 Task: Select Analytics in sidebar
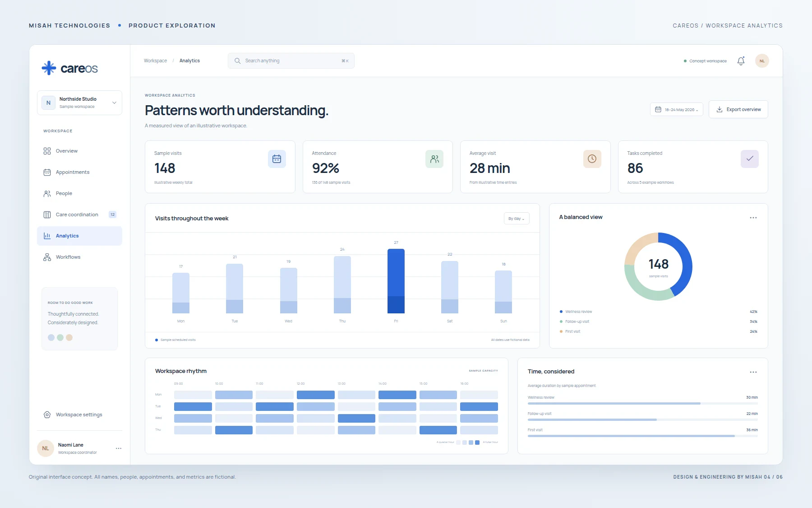pyautogui.click(x=79, y=236)
